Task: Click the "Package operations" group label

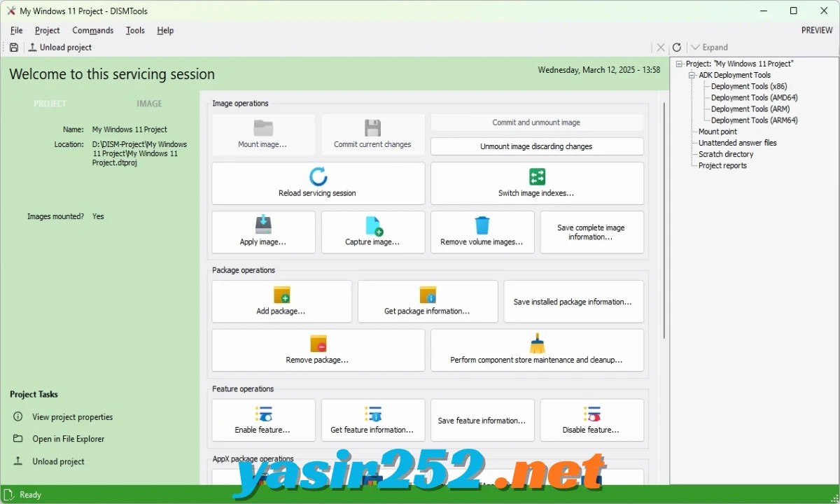Action: pos(244,270)
